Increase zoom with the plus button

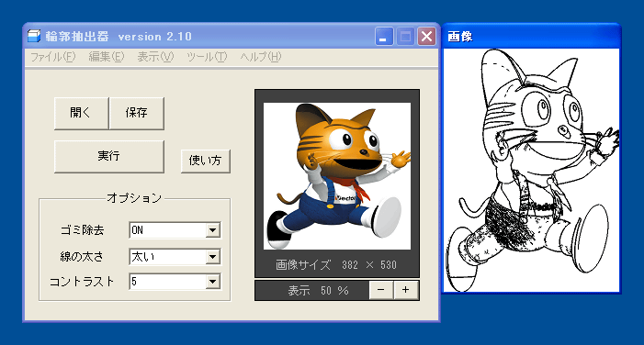pyautogui.click(x=406, y=290)
